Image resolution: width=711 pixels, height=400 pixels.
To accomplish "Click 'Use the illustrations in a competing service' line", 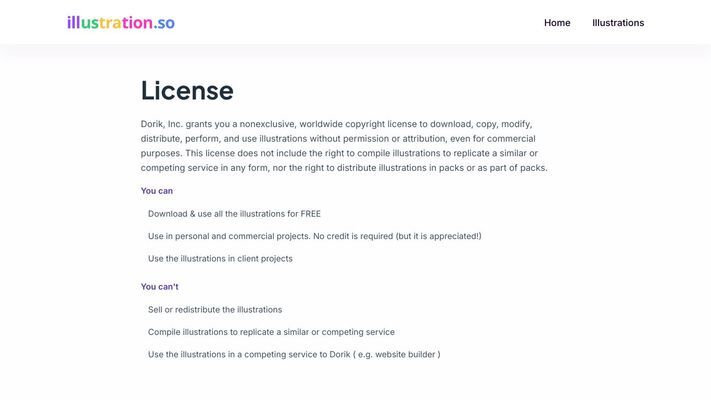I will (x=294, y=355).
